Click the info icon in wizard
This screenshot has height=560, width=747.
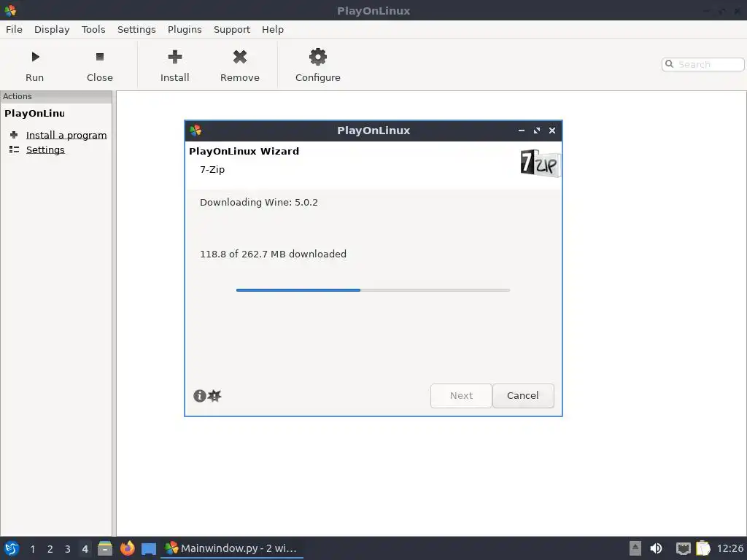point(200,396)
